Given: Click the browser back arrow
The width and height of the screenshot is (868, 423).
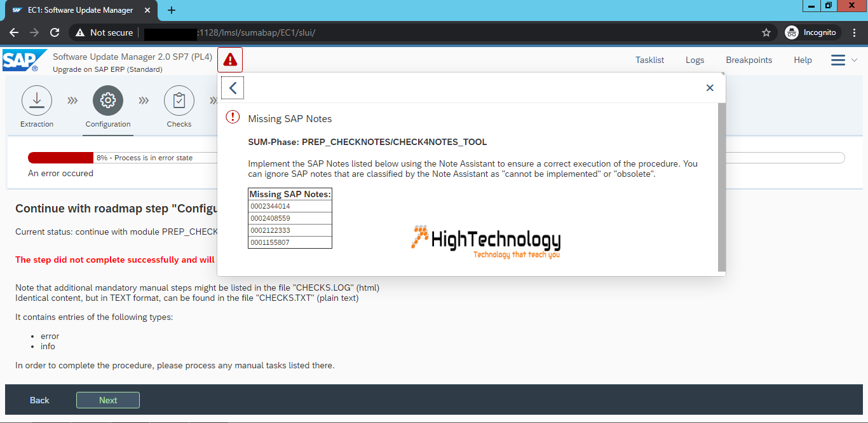Looking at the screenshot, I should pyautogui.click(x=14, y=32).
